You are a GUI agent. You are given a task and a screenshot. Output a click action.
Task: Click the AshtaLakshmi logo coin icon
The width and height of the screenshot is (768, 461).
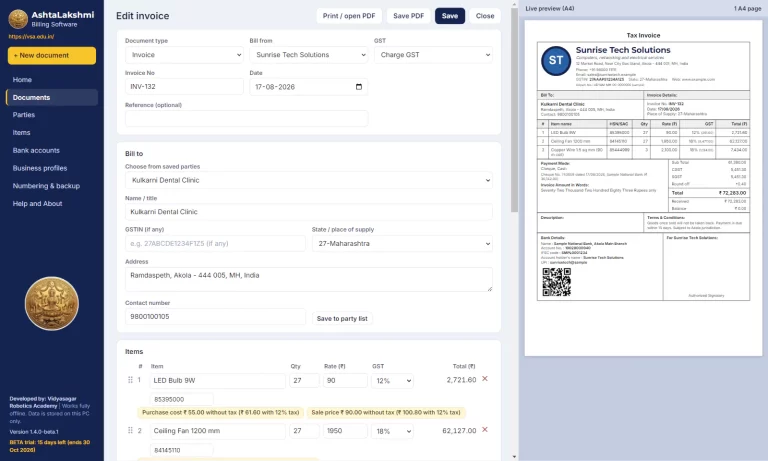click(x=18, y=19)
